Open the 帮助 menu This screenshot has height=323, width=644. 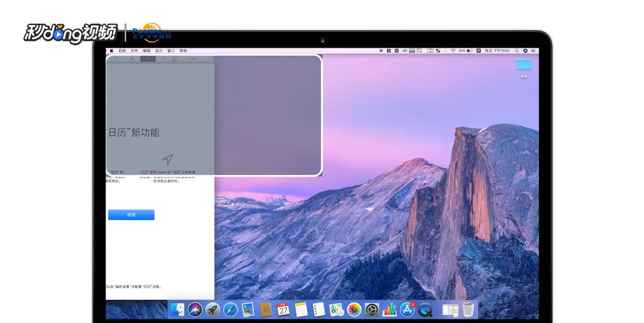click(x=183, y=51)
